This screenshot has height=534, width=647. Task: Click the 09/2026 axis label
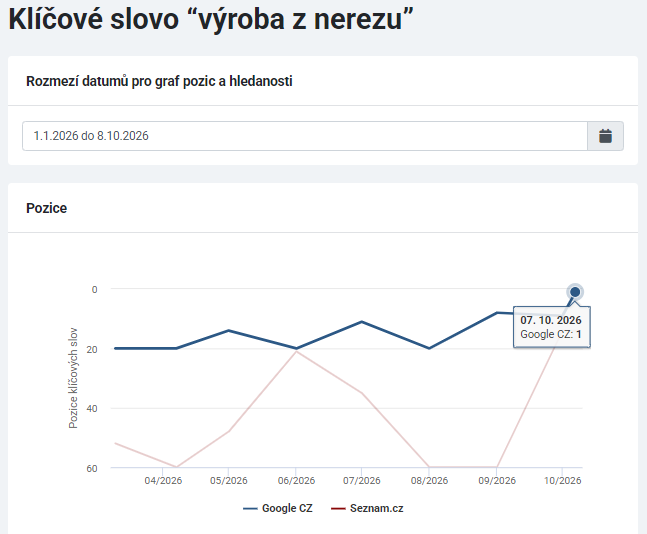(x=497, y=481)
